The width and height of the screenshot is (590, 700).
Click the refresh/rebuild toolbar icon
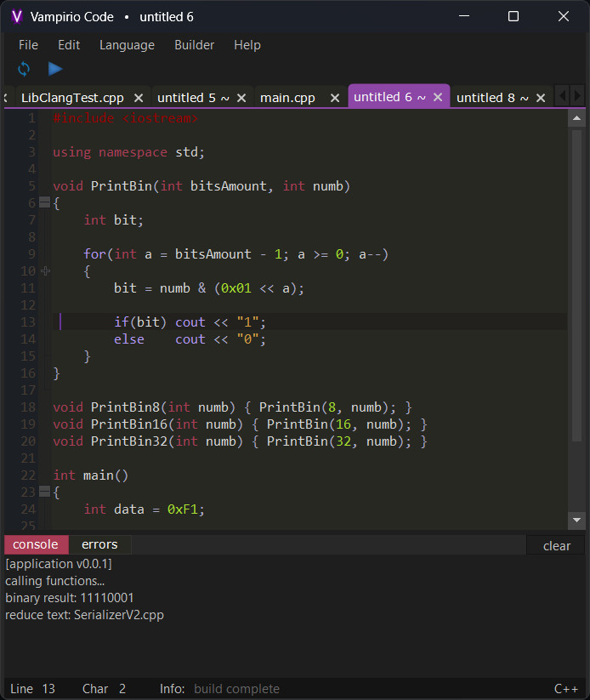click(x=24, y=69)
